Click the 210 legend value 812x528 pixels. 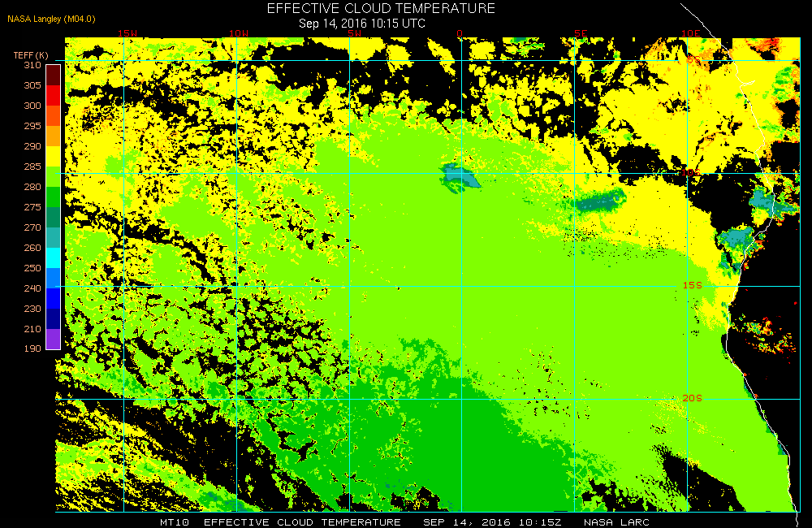point(32,328)
